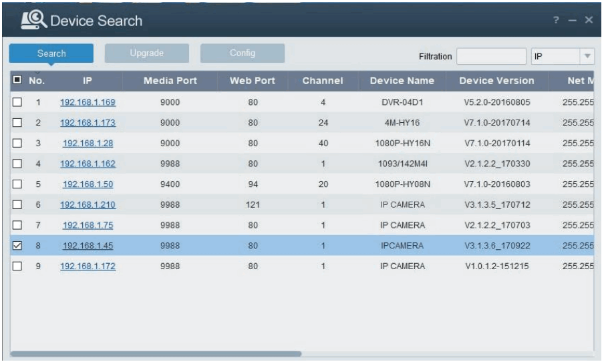The width and height of the screenshot is (604, 364).
Task: Click the Search button
Action: (x=51, y=53)
